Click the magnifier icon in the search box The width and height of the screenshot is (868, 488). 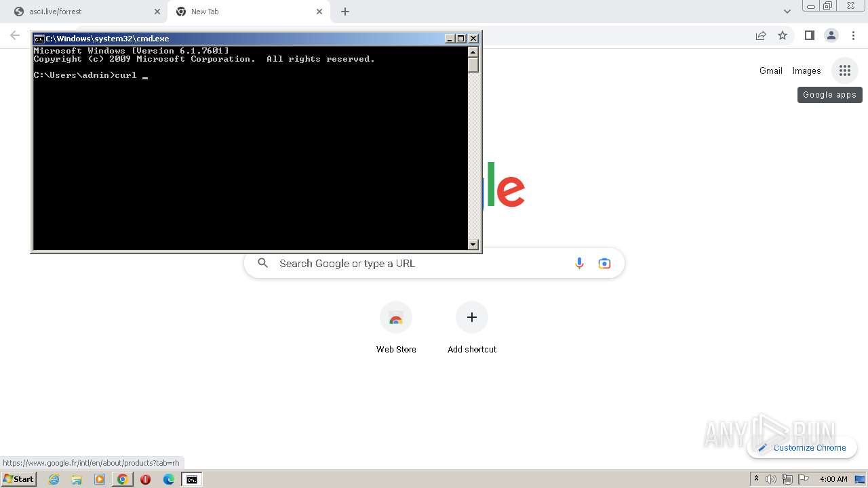(x=263, y=263)
